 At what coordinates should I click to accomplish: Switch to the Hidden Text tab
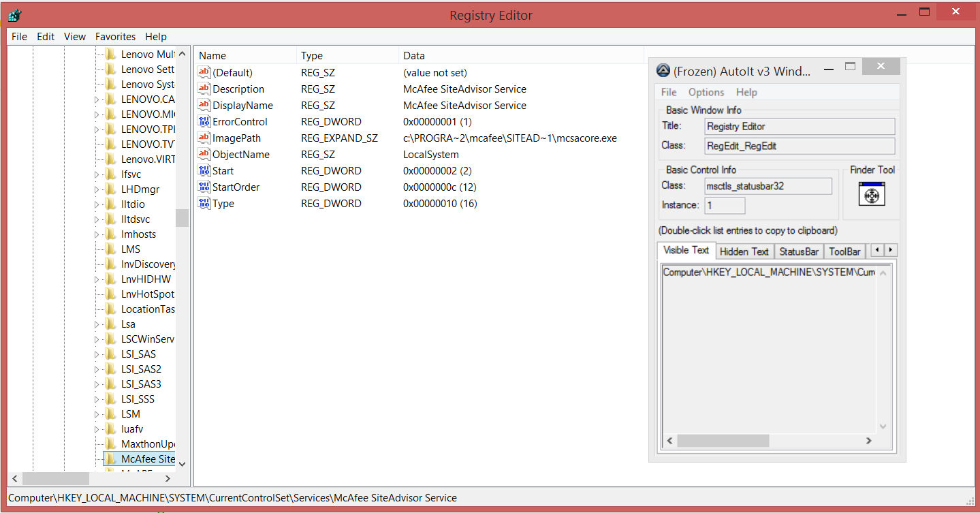click(x=744, y=251)
